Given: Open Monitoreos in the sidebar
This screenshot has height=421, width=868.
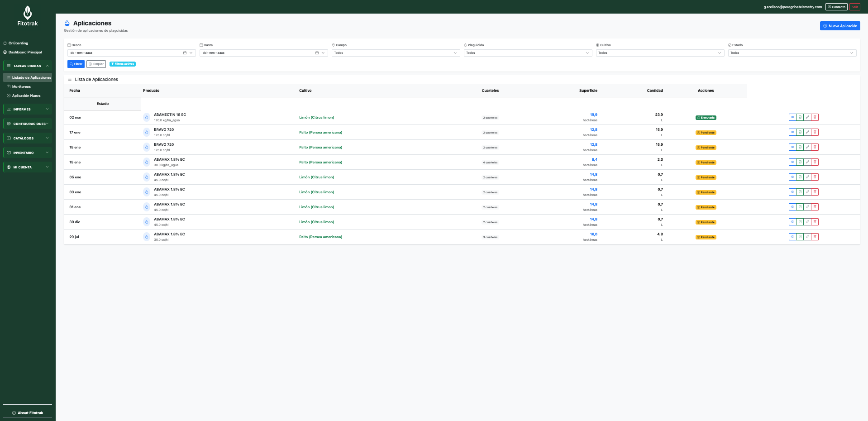Looking at the screenshot, I should pos(21,86).
